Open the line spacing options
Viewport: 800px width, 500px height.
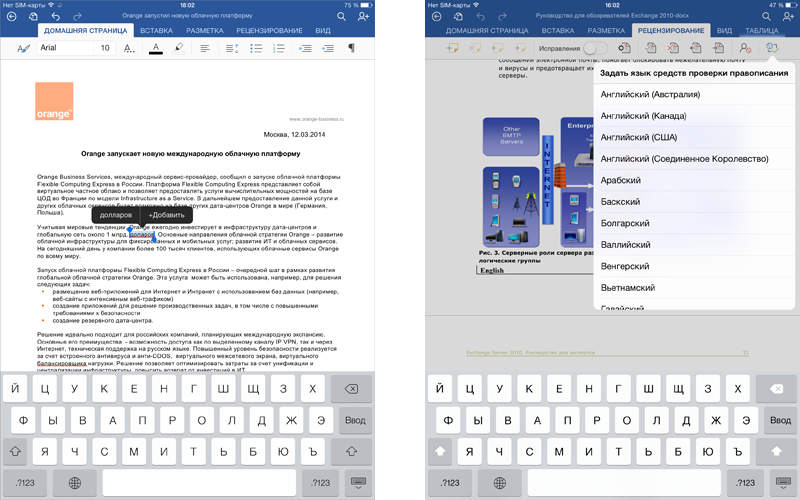[232, 48]
